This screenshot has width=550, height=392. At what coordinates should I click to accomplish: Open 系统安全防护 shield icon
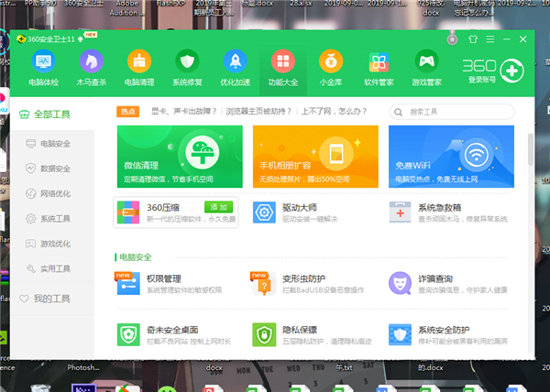400,334
